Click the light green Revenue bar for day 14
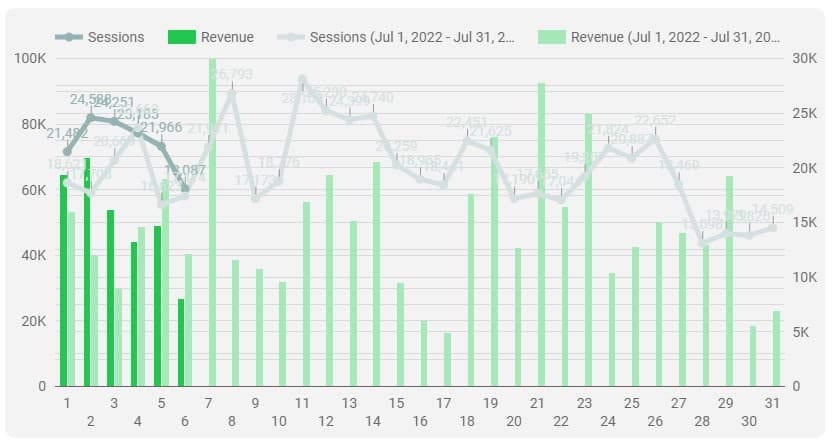 (x=377, y=274)
